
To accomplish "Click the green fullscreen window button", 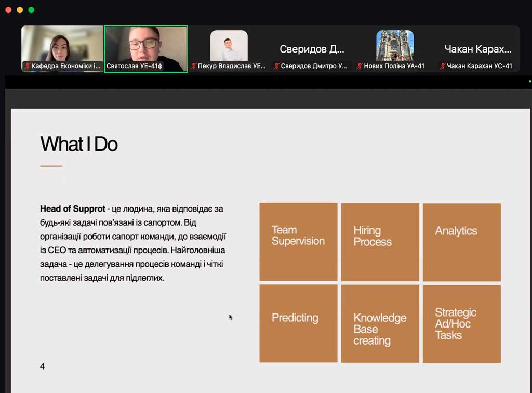I will pos(31,10).
